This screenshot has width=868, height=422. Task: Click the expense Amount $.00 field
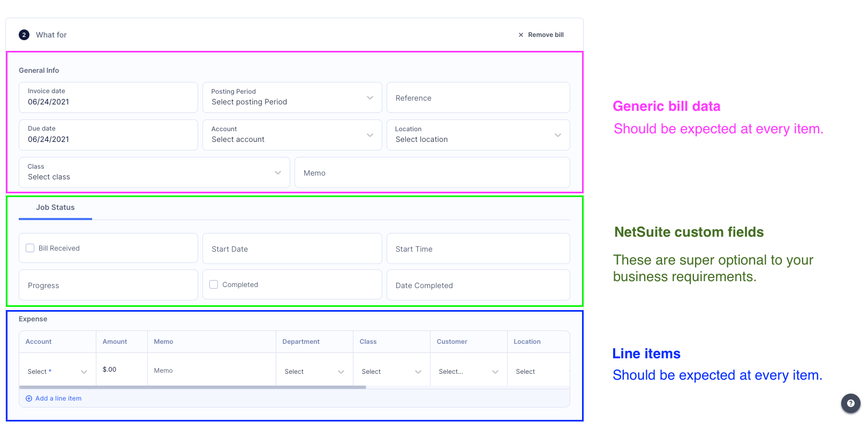pyautogui.click(x=122, y=370)
